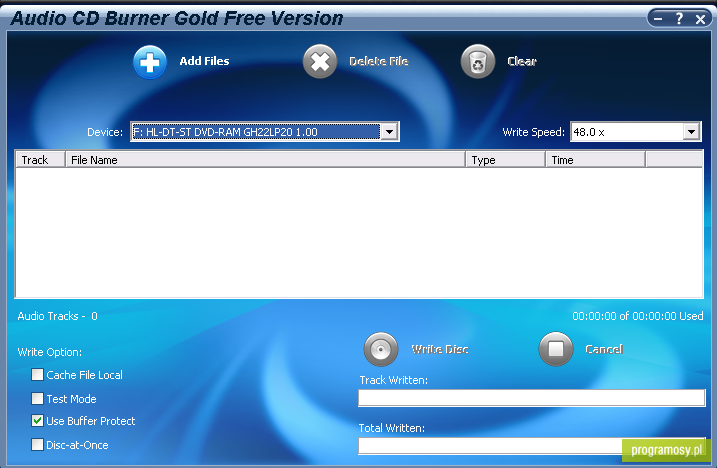Sort by the Track column header
The height and width of the screenshot is (468, 717).
pyautogui.click(x=41, y=160)
